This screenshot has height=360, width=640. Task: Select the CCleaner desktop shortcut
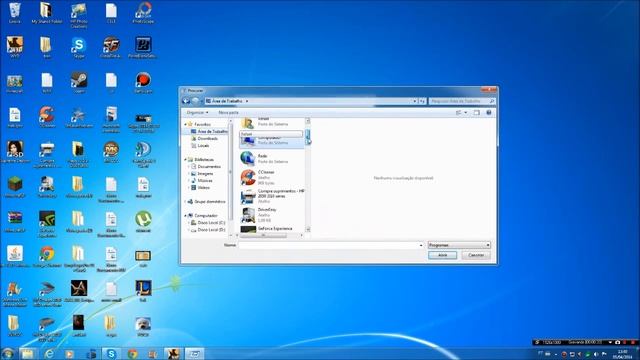pyautogui.click(x=47, y=118)
